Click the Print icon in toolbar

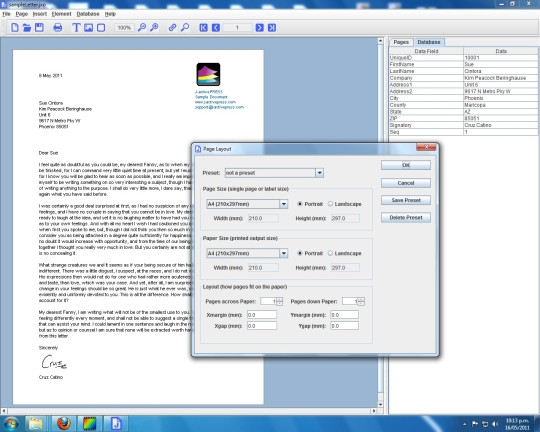point(58,28)
